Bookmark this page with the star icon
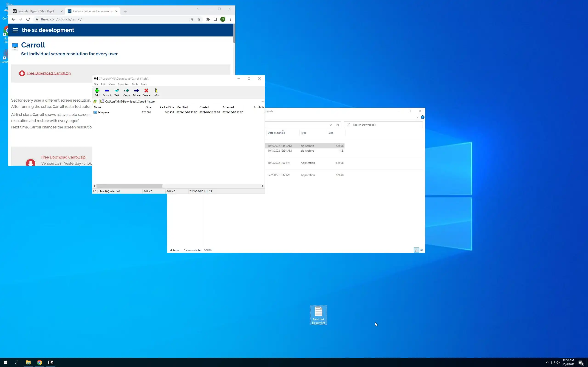The height and width of the screenshot is (367, 588). coord(199,19)
